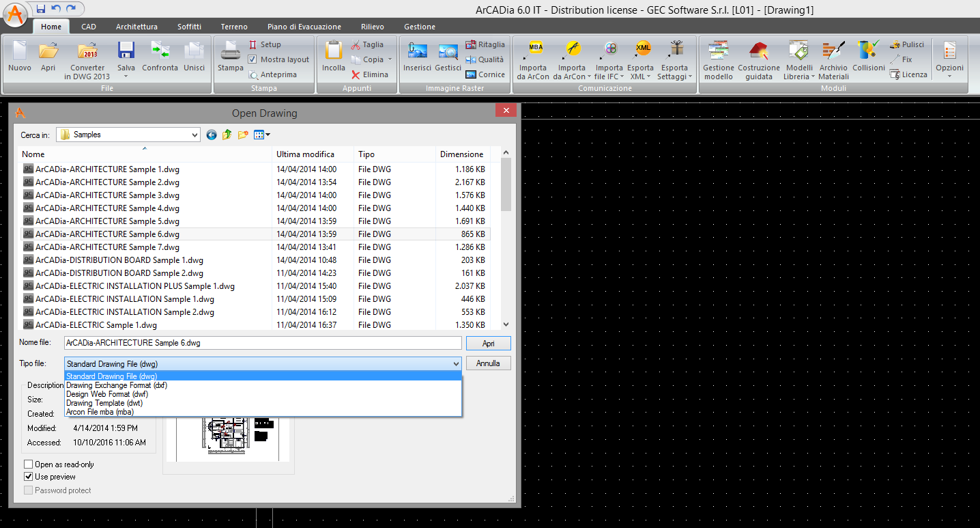The image size is (980, 528).
Task: Click Gestisci raster image icon
Action: click(x=448, y=51)
